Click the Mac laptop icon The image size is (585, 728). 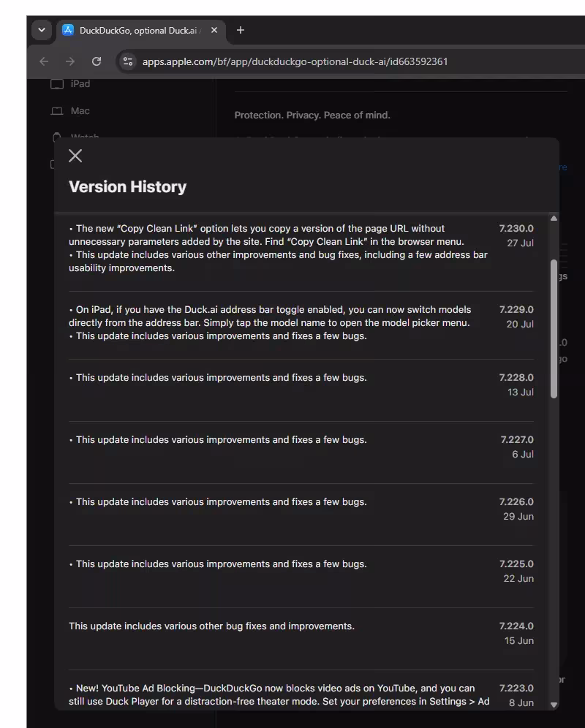57,111
